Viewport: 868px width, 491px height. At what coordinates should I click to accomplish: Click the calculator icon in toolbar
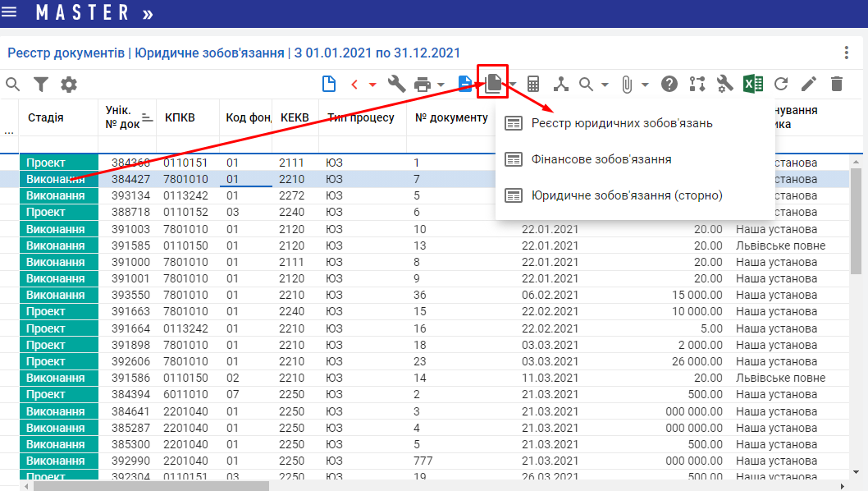point(533,84)
